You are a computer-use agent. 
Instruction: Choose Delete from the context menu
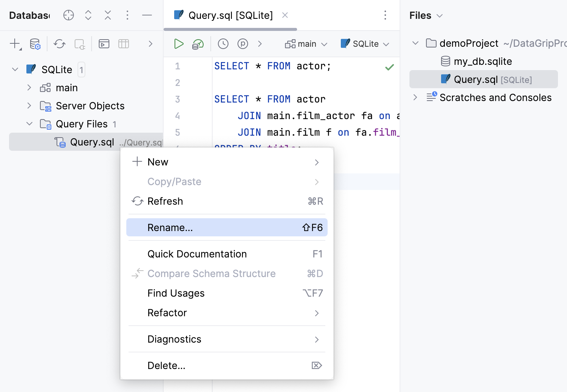166,365
